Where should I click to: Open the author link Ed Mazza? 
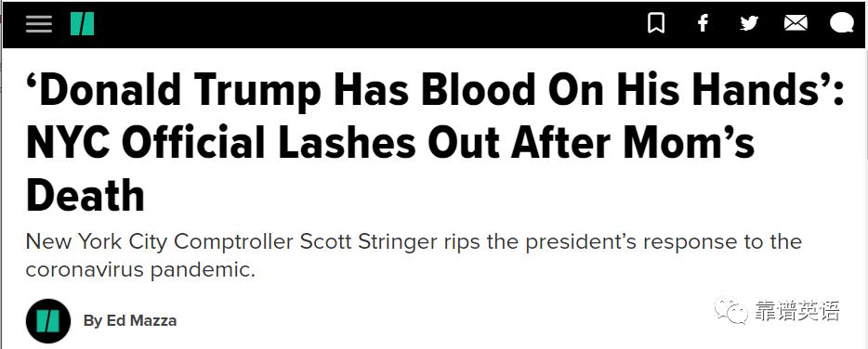(141, 320)
